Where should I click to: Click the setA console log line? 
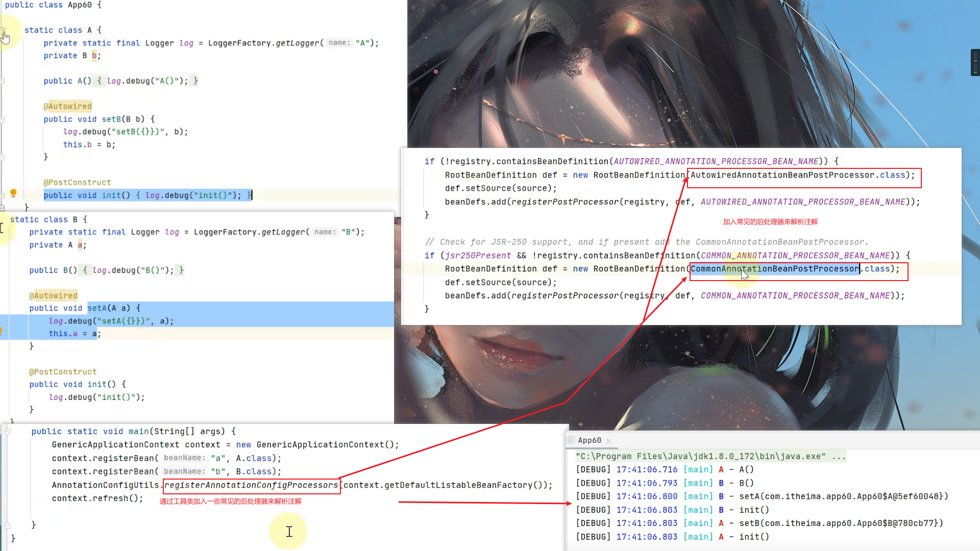(x=762, y=496)
